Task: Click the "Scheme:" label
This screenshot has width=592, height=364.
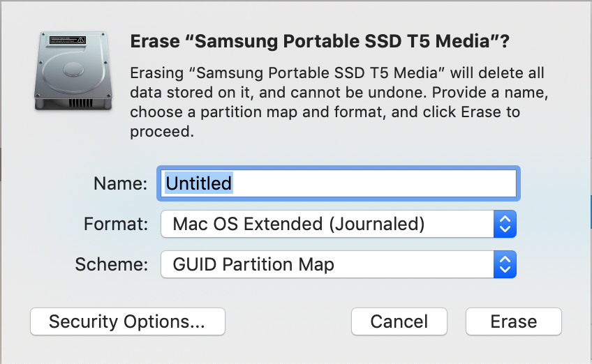Action: pyautogui.click(x=112, y=264)
